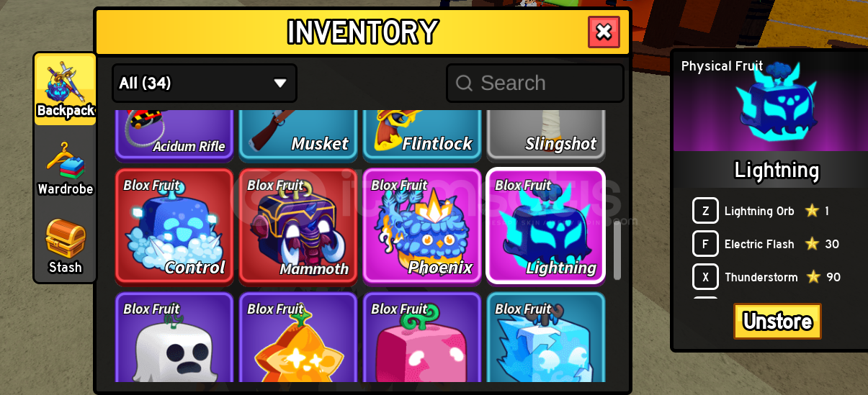Screen dimensions: 868x395
Task: Choose the ice cube Blox Fruit
Action: tap(546, 337)
